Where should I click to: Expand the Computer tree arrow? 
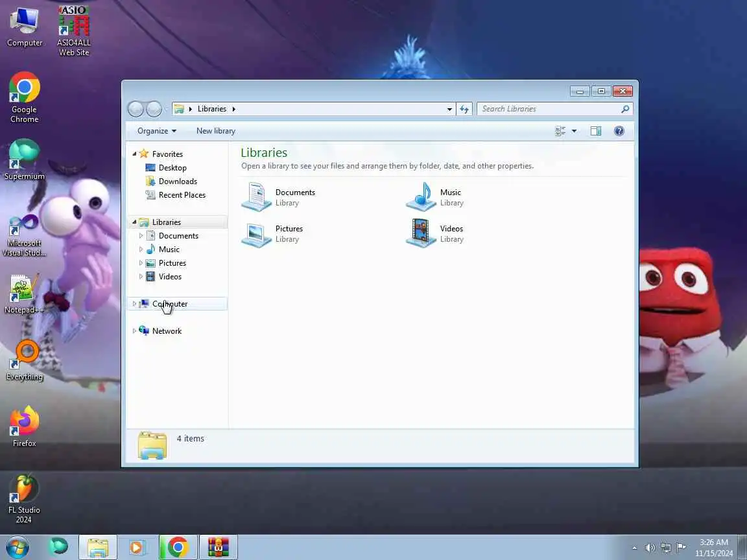click(134, 304)
